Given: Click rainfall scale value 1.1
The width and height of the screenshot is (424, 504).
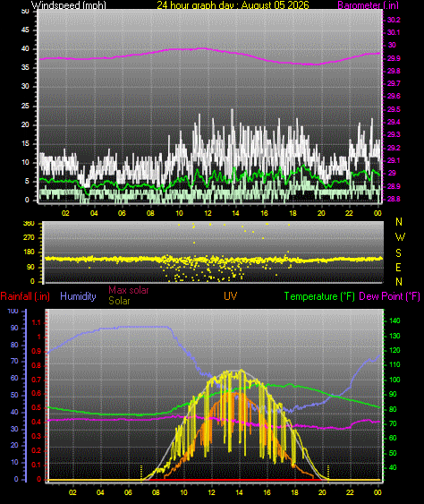Looking at the screenshot, I should click(37, 322).
